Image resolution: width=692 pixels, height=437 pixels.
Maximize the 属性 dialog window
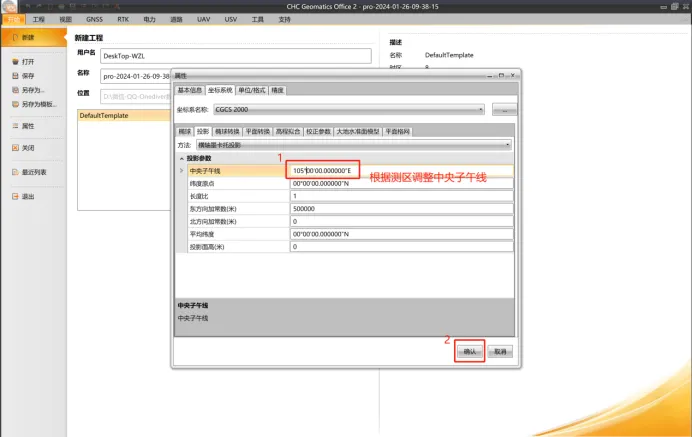click(501, 75)
